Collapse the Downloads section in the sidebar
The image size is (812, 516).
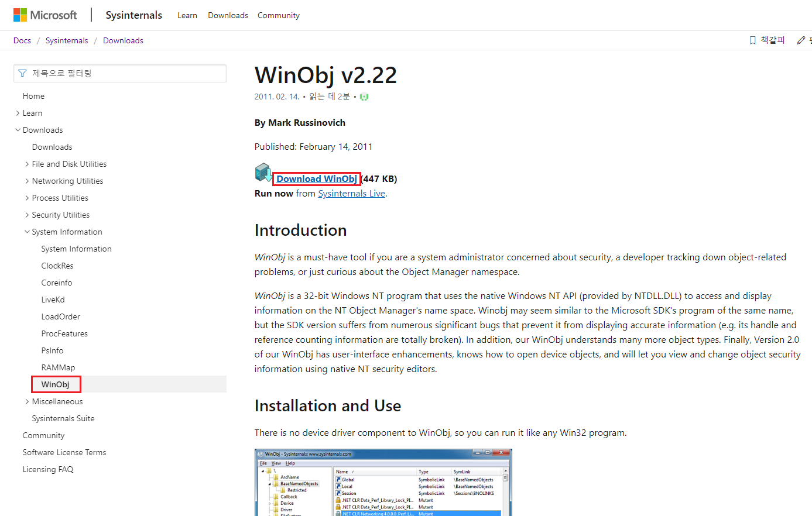(18, 130)
